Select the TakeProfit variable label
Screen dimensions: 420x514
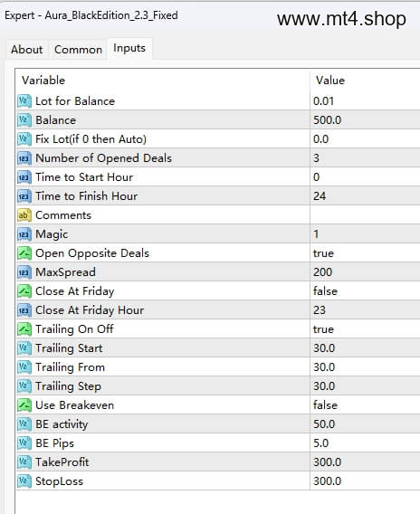(62, 462)
